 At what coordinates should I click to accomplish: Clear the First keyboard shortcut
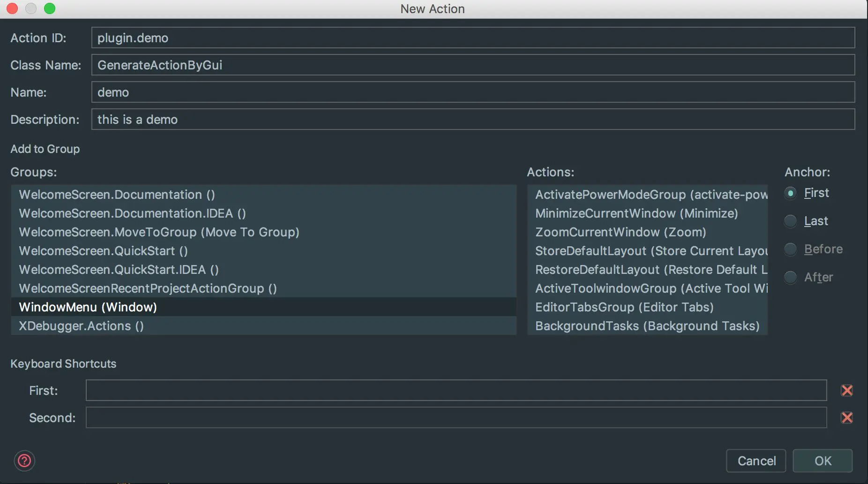click(846, 390)
